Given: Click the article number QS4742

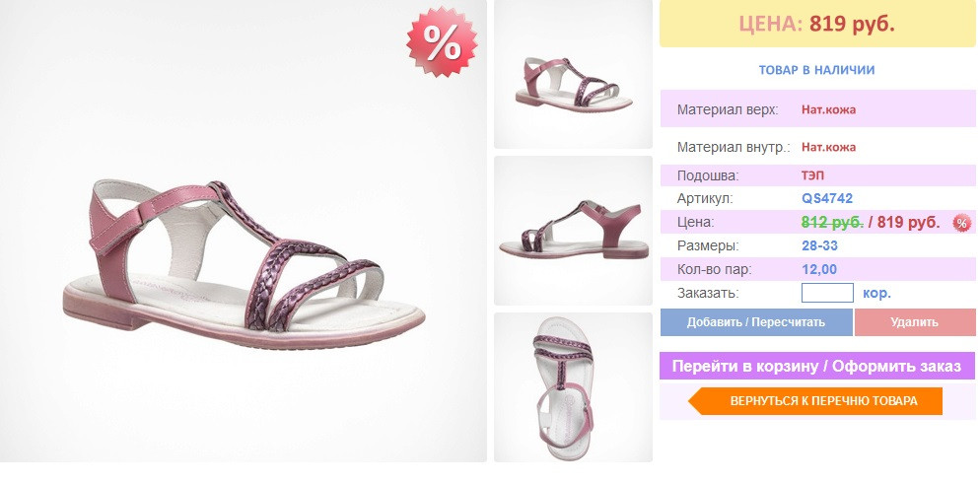Looking at the screenshot, I should pyautogui.click(x=827, y=198).
